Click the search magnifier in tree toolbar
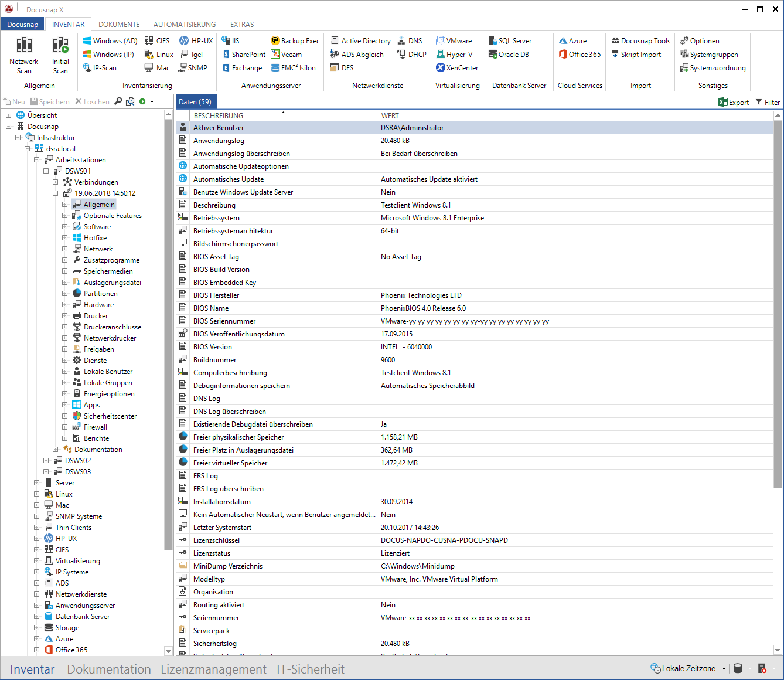The width and height of the screenshot is (784, 680). coord(118,101)
